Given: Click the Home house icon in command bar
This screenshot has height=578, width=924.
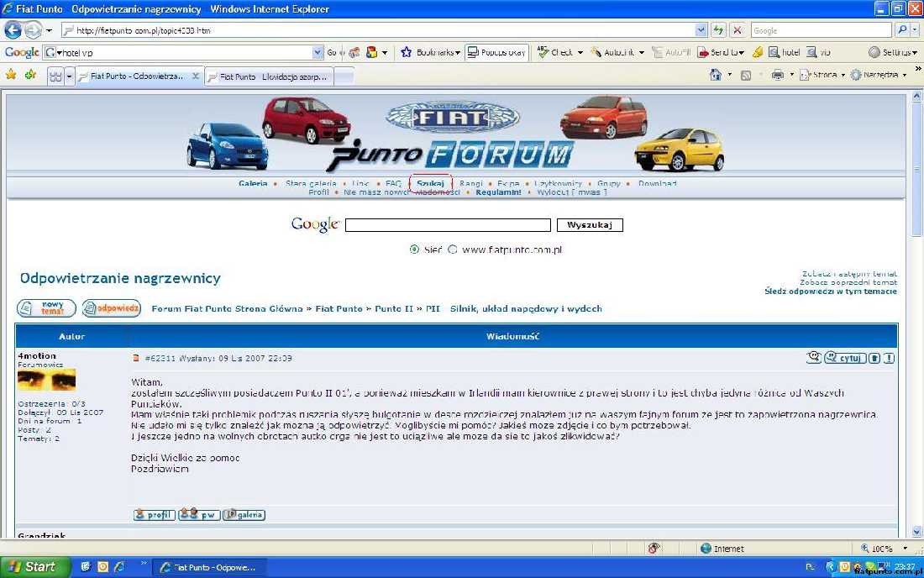Looking at the screenshot, I should point(716,75).
